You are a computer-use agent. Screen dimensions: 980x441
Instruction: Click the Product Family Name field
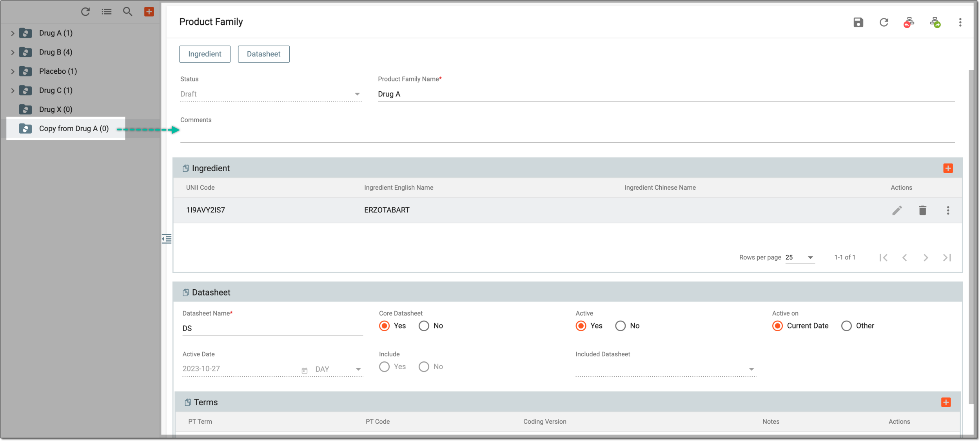[x=666, y=94]
